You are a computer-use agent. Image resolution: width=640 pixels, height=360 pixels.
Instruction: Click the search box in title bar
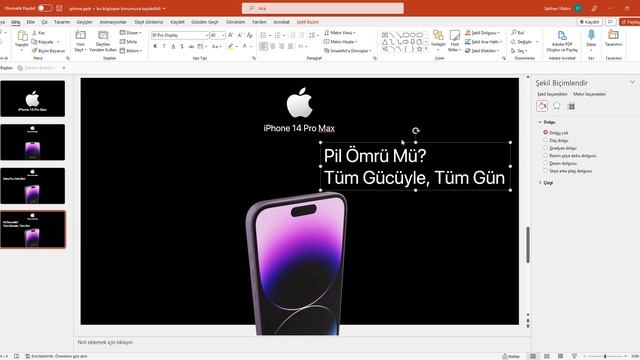[322, 8]
